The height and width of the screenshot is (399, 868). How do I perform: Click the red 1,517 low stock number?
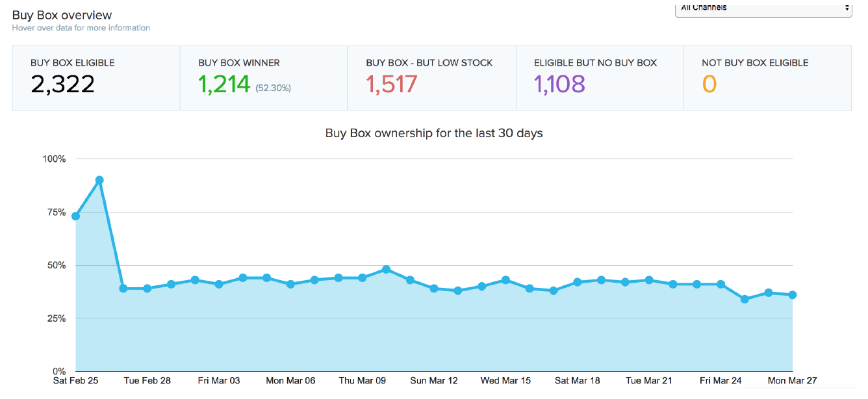coord(392,84)
